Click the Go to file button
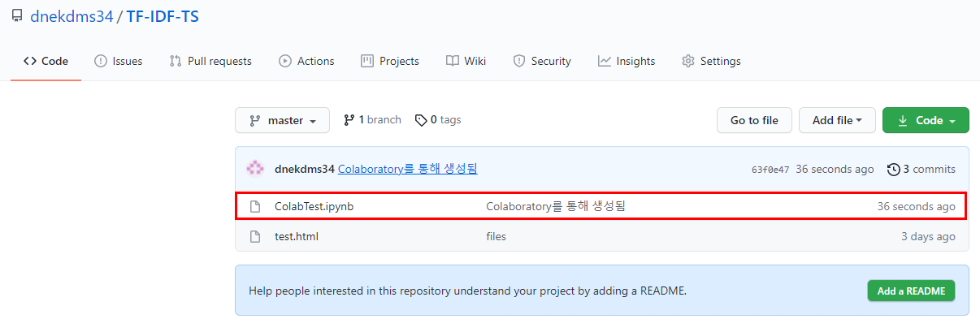This screenshot has height=336, width=980. 754,120
